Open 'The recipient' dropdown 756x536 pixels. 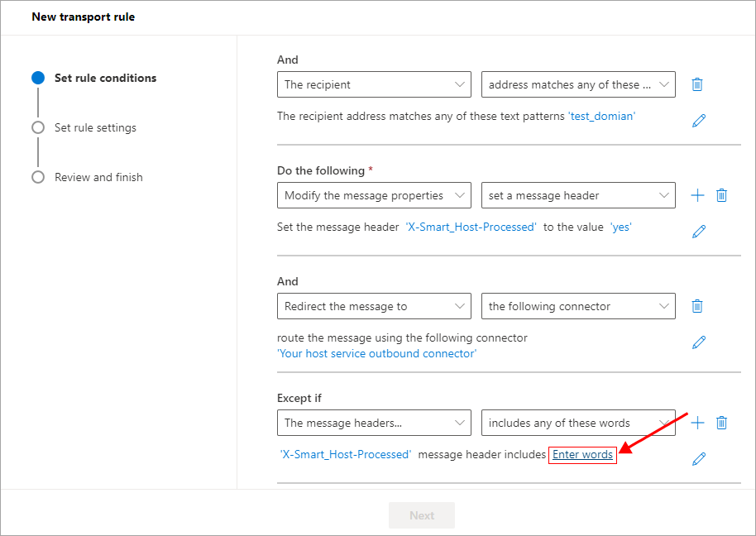click(374, 84)
